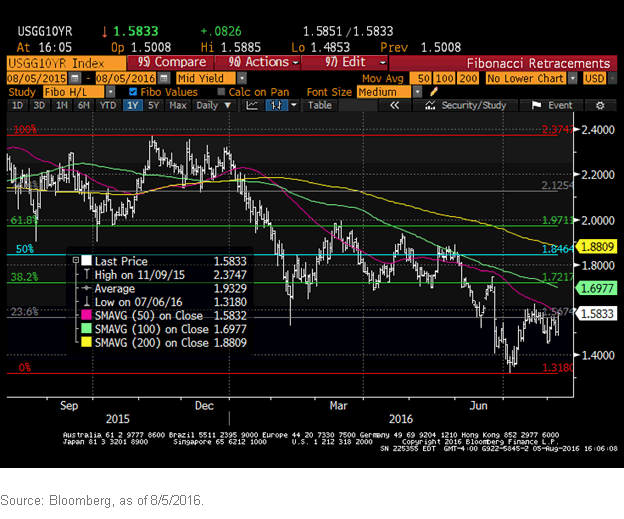Click green 1.6977 axis label

tap(597, 288)
